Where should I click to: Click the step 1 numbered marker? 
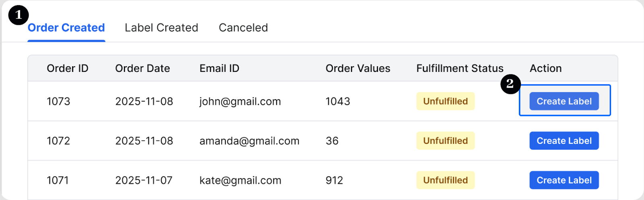tap(18, 15)
